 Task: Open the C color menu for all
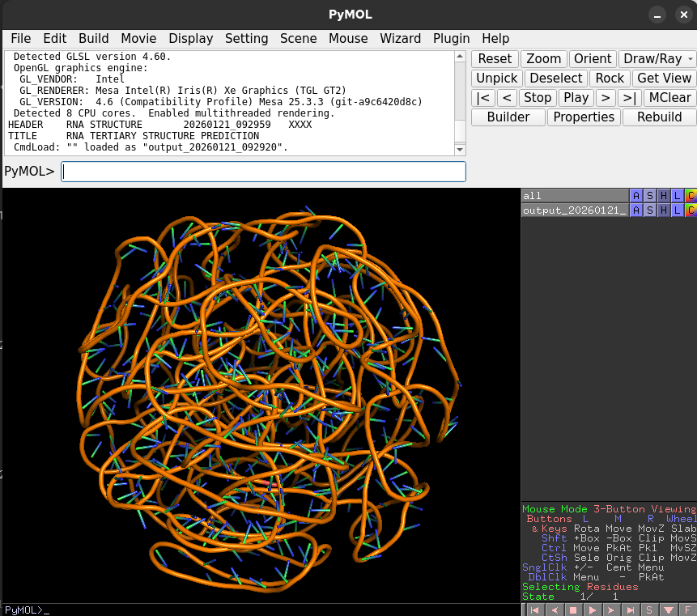pos(691,196)
